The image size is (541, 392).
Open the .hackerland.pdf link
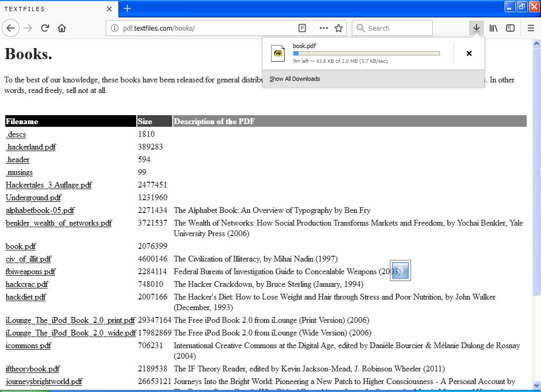(31, 147)
